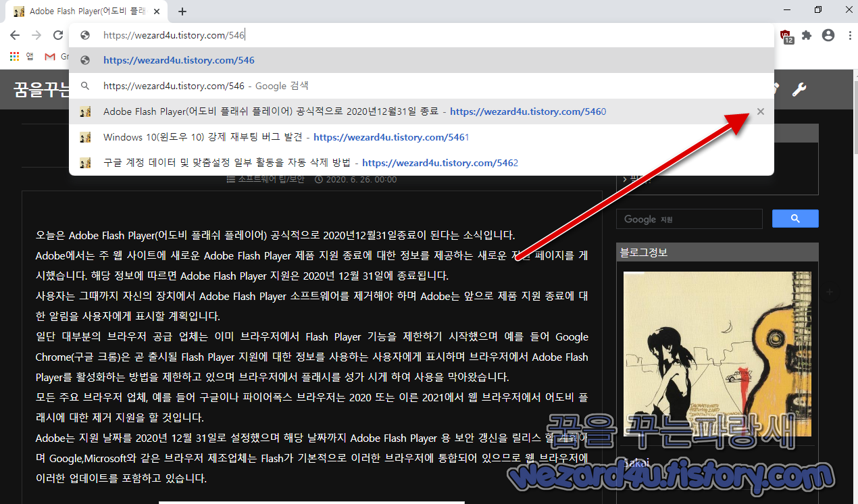This screenshot has height=504, width=858.
Task: Click the globe icon in the address bar
Action: 85,35
